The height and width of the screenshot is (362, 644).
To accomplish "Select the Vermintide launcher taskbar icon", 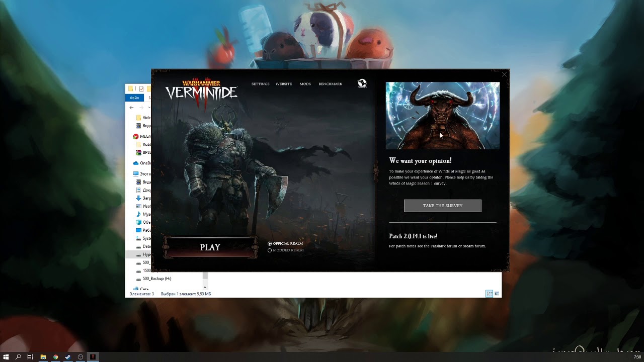I will tap(93, 357).
